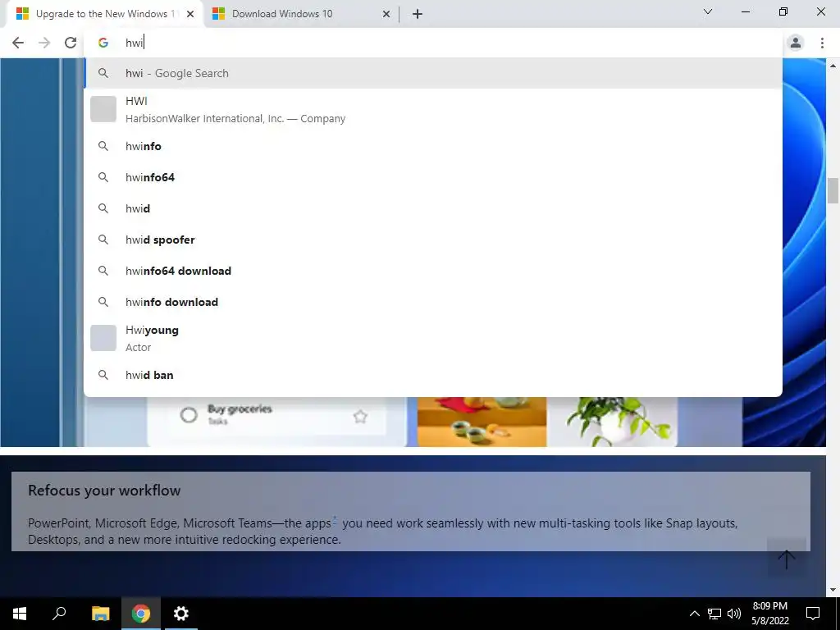840x630 pixels.
Task: Click the potted plant photo on the page
Action: click(612, 422)
